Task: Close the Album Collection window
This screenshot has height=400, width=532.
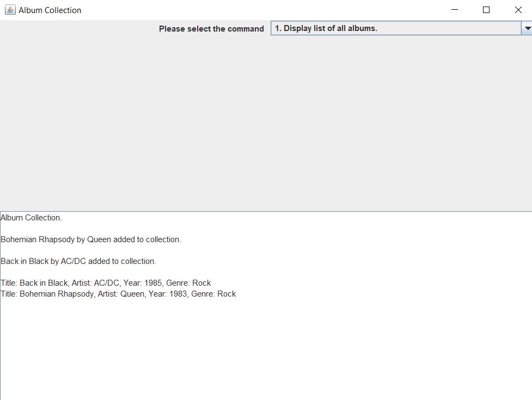Action: (x=518, y=10)
